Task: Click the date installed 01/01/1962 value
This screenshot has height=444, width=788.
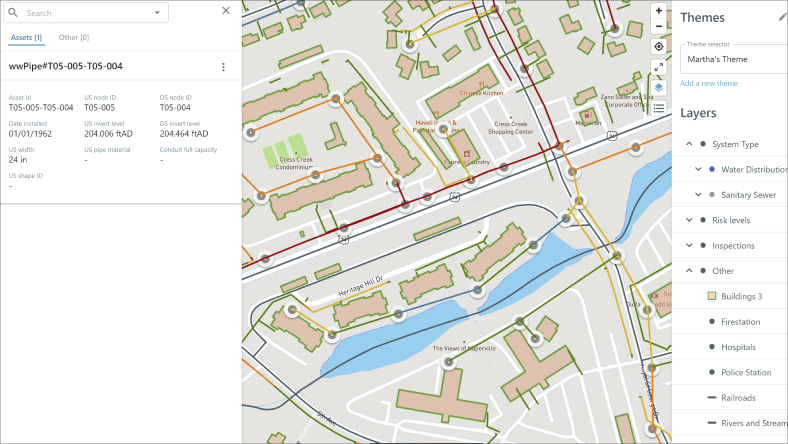Action: pos(30,134)
